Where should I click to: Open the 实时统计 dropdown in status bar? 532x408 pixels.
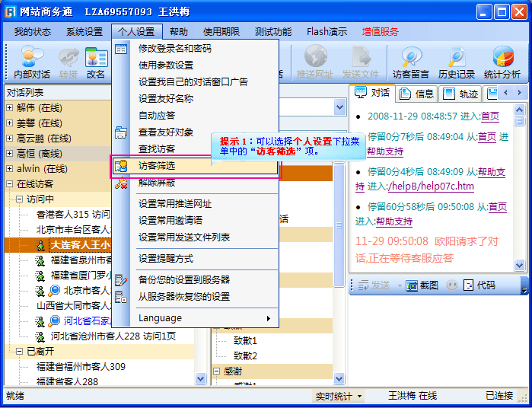tap(339, 397)
